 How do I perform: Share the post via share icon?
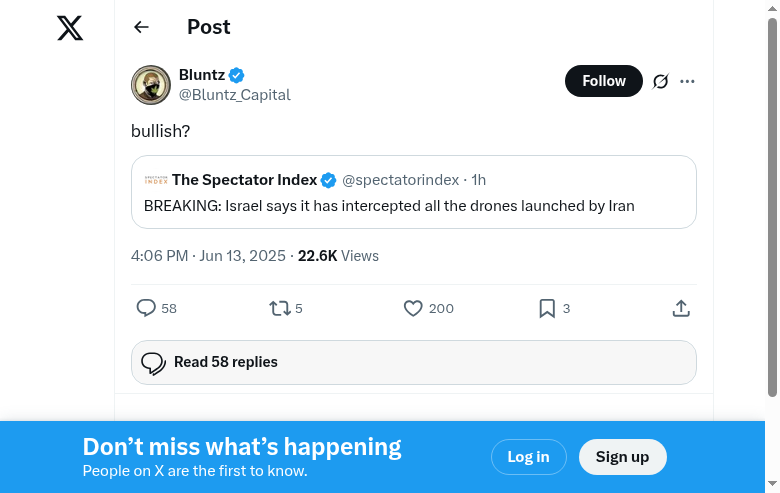tap(681, 308)
